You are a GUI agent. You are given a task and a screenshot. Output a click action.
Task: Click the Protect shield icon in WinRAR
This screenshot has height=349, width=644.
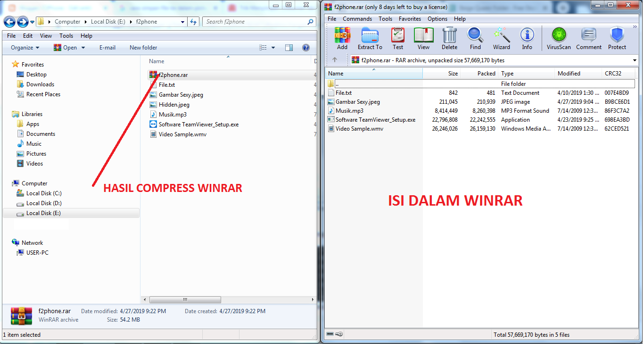tap(617, 38)
